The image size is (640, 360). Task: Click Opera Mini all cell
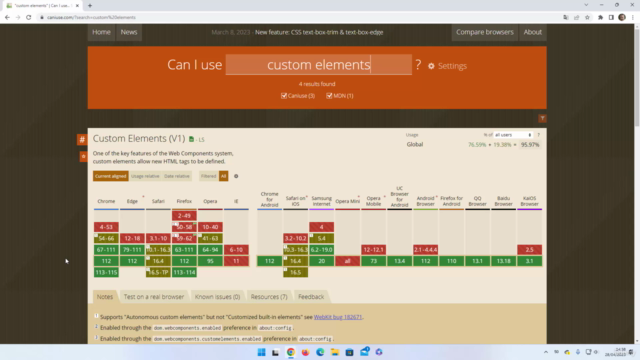coord(347,261)
